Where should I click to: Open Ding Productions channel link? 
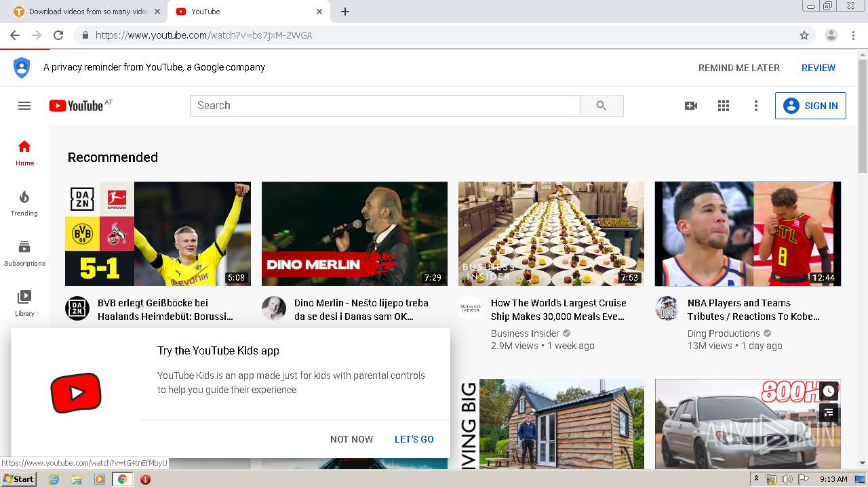point(724,333)
